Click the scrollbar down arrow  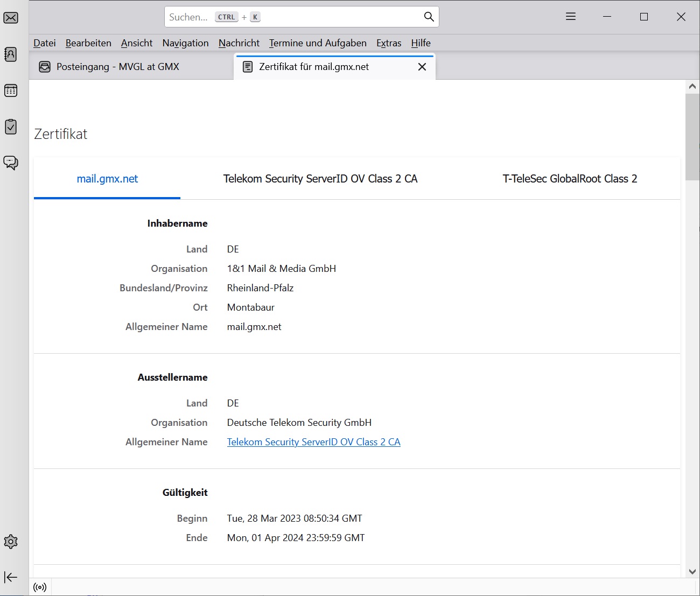[x=692, y=572]
